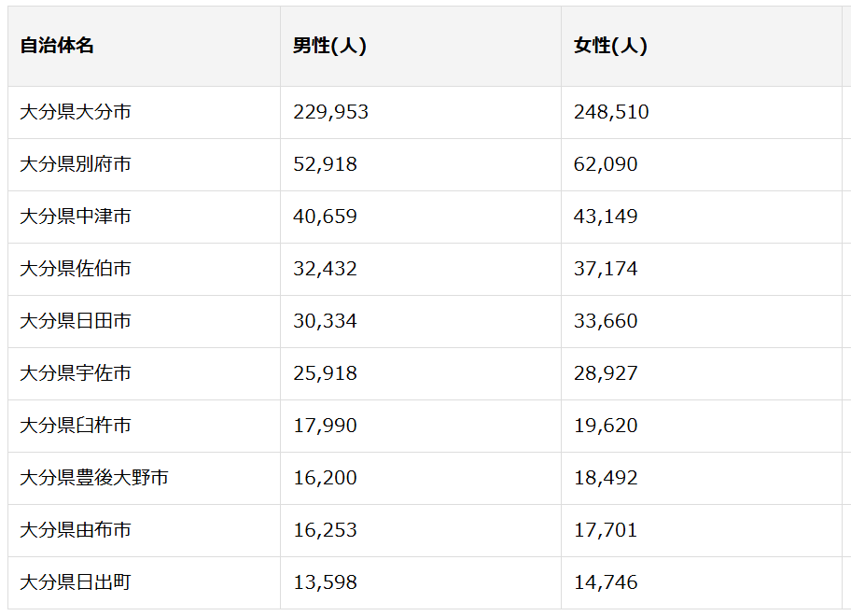This screenshot has width=851, height=616.
Task: Select the value 43,149 for 中津市
Action: (x=606, y=217)
